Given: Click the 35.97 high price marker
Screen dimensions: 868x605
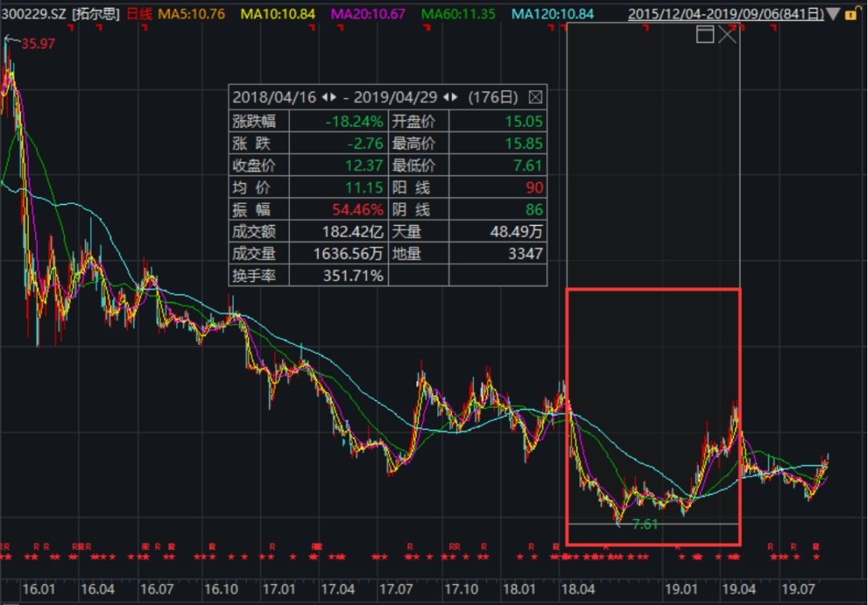Looking at the screenshot, I should click(38, 43).
